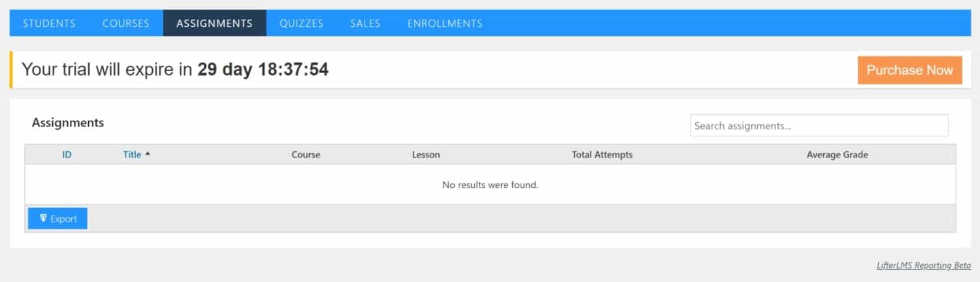This screenshot has width=980, height=282.
Task: Open the Enrollments tab
Action: pyautogui.click(x=445, y=23)
